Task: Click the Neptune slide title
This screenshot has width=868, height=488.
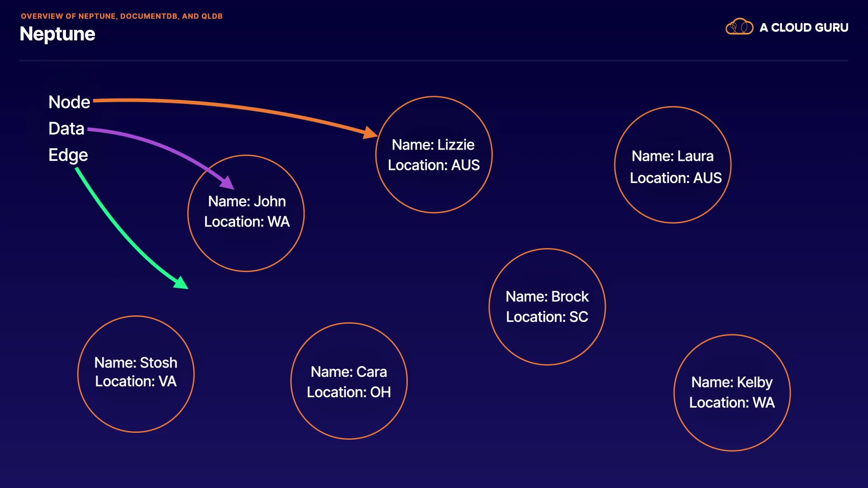Action: pyautogui.click(x=57, y=34)
